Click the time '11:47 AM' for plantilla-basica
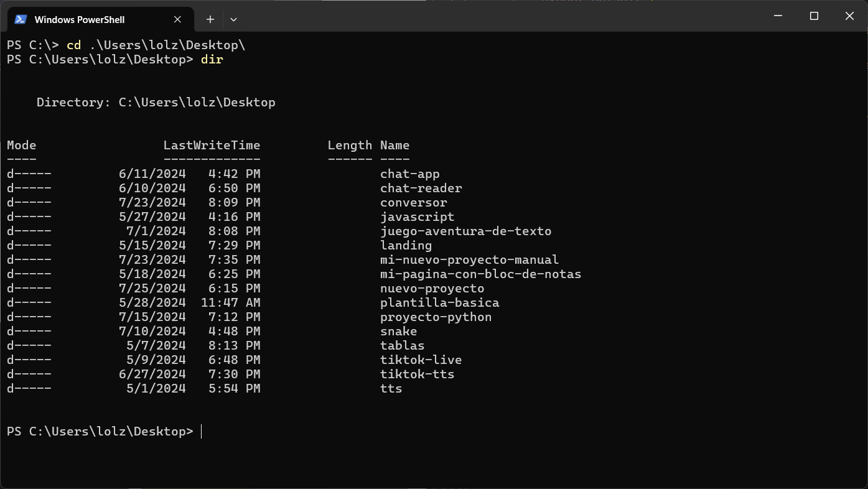Screen dimensions: 868x489 (x=231, y=303)
